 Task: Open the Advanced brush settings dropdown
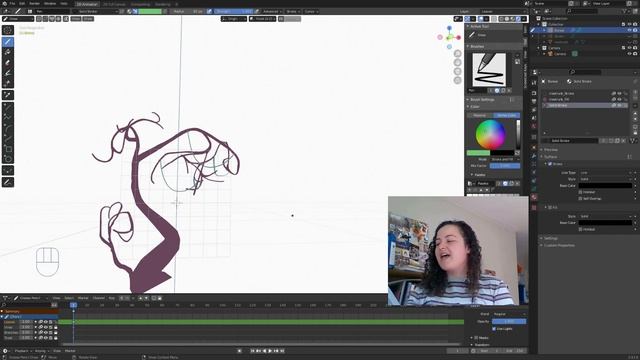coord(271,11)
